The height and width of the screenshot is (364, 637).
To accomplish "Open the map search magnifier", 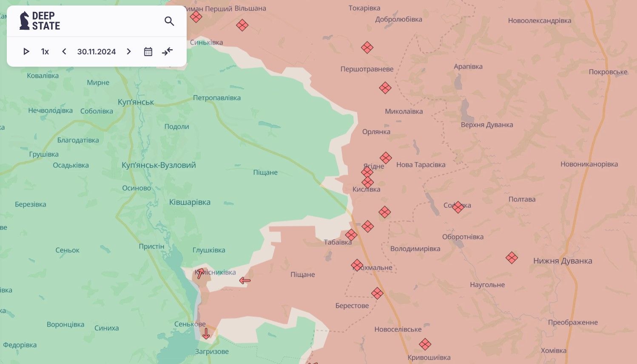I will [169, 21].
